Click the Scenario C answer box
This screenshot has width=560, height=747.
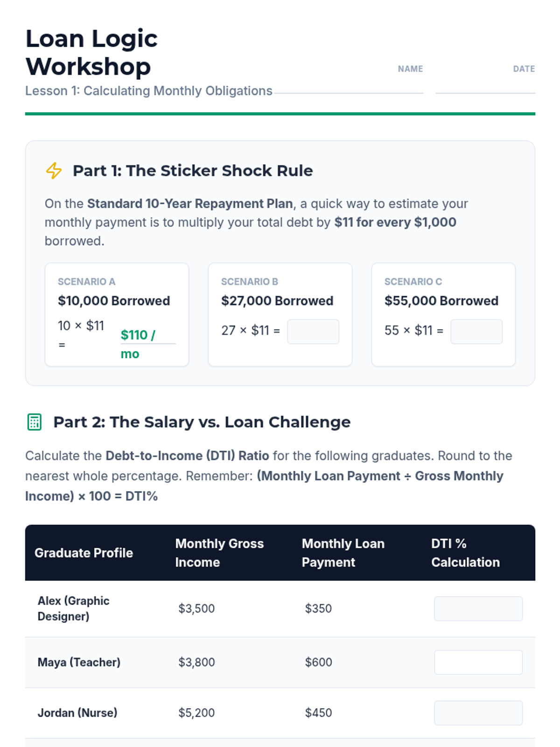point(476,331)
